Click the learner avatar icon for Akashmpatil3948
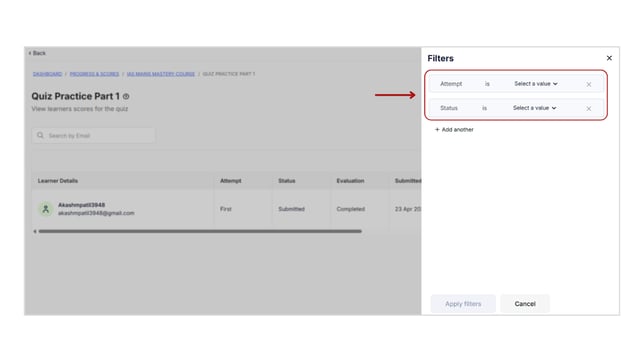The width and height of the screenshot is (644, 362). click(x=46, y=209)
